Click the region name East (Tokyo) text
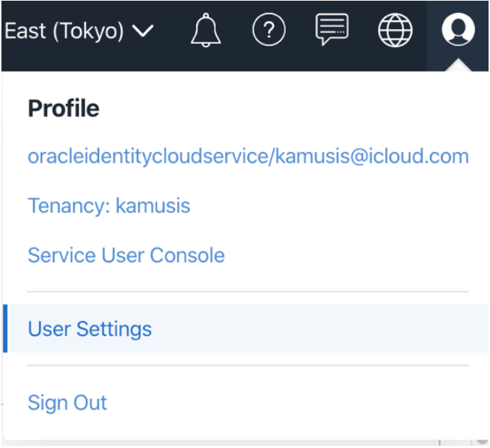The height and width of the screenshot is (448, 490). click(64, 31)
